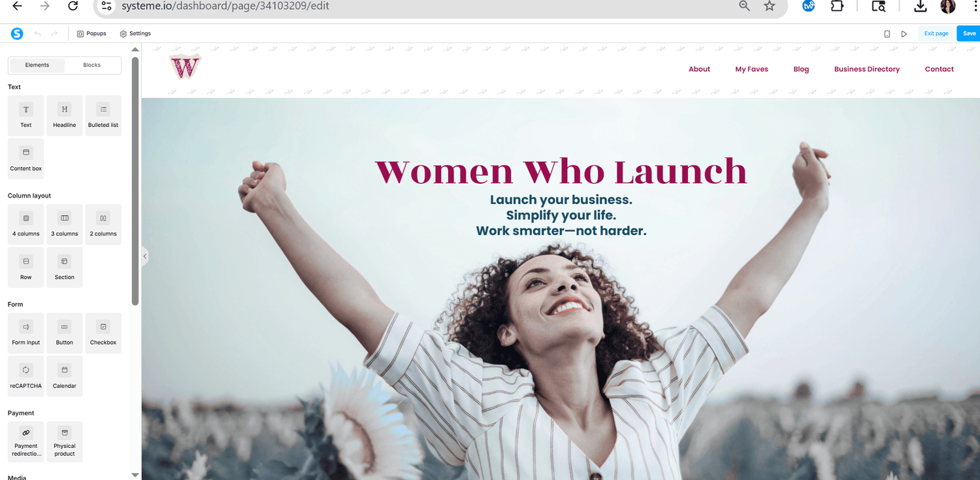Select the Headline element
This screenshot has width=980, height=480.
click(x=65, y=116)
